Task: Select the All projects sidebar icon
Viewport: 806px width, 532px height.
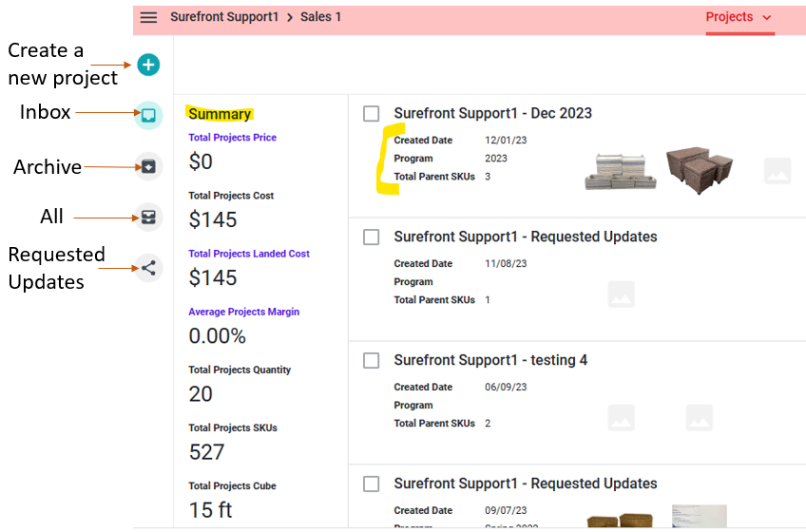Action: (148, 218)
